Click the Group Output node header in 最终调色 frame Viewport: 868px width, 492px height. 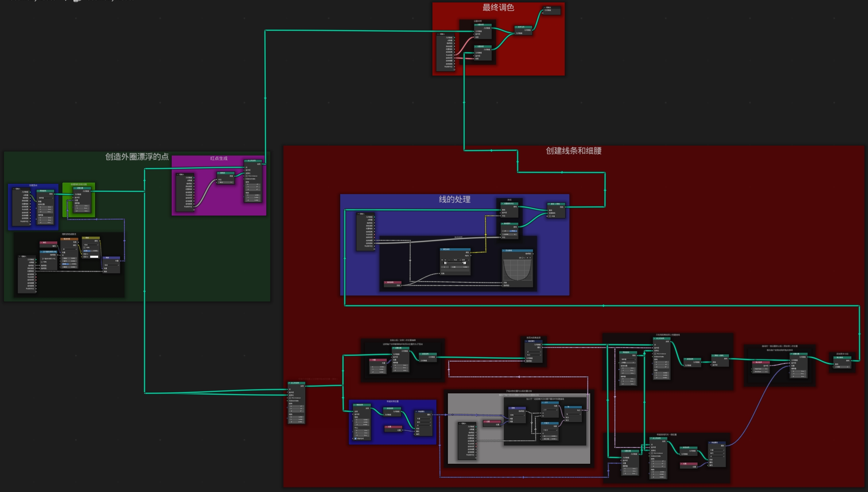552,8
